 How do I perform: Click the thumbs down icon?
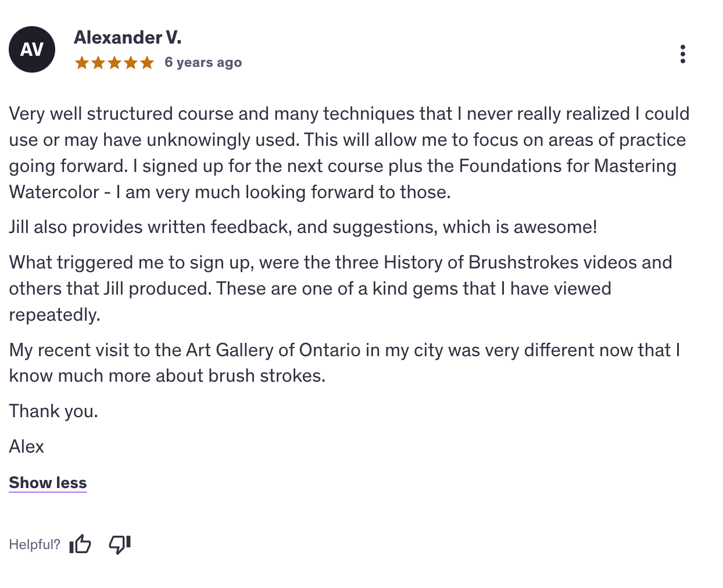tap(120, 544)
